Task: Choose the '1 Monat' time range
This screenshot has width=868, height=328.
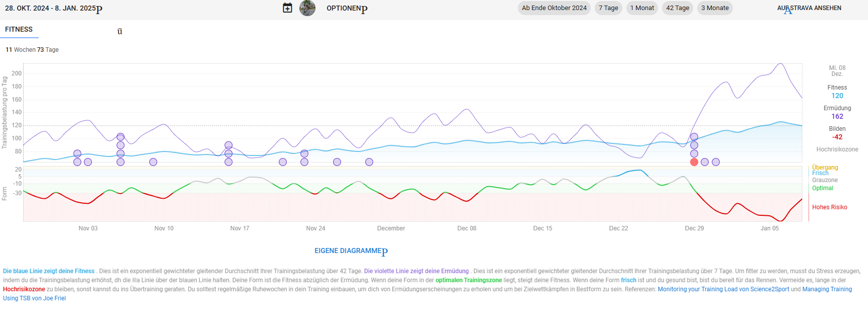Action: coord(642,8)
